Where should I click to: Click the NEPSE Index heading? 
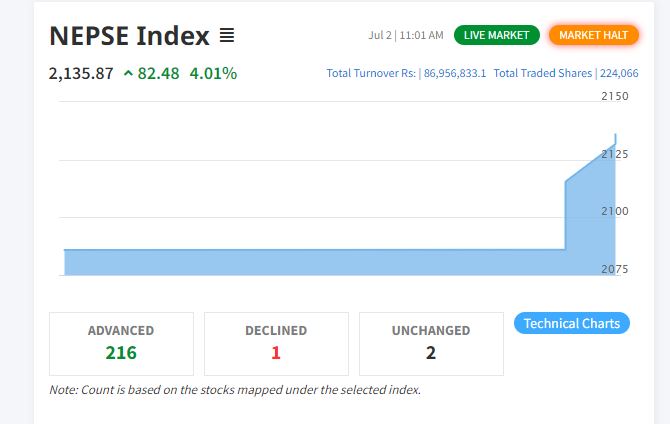point(129,35)
